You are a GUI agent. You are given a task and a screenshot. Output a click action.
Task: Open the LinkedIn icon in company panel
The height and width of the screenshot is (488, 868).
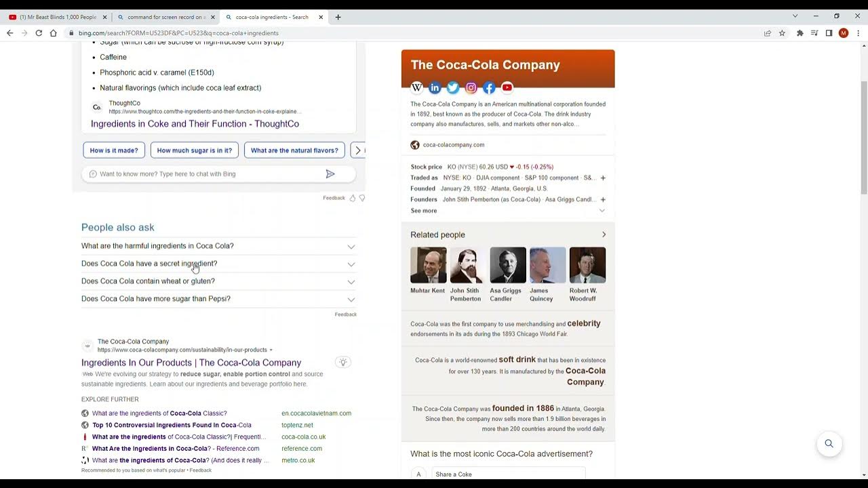point(435,87)
